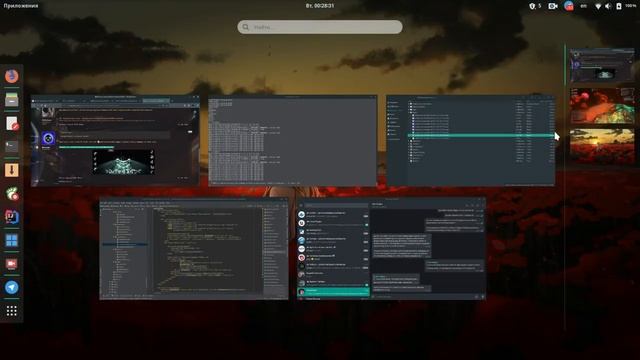Screen dimensions: 640x360
Task: Open the keyboard layout indicator
Action: (x=584, y=6)
